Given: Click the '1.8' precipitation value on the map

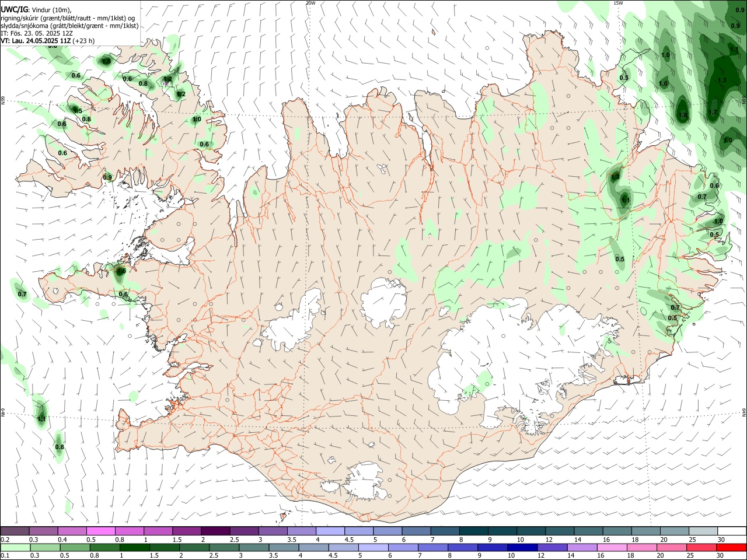Looking at the screenshot, I should coord(683,116).
